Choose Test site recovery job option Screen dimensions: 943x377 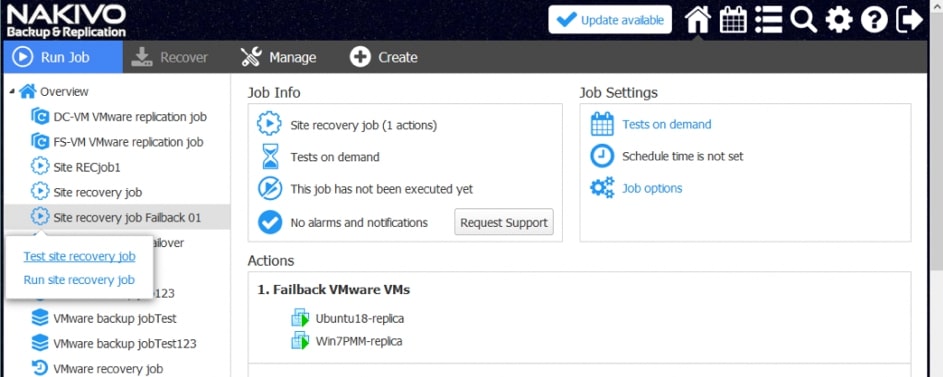(x=79, y=257)
